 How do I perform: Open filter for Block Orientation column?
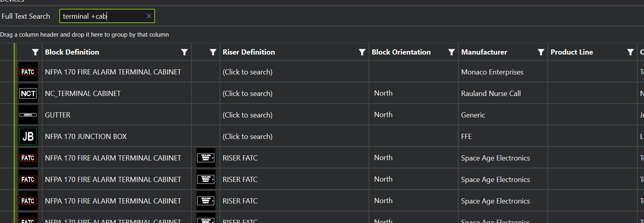pos(452,52)
